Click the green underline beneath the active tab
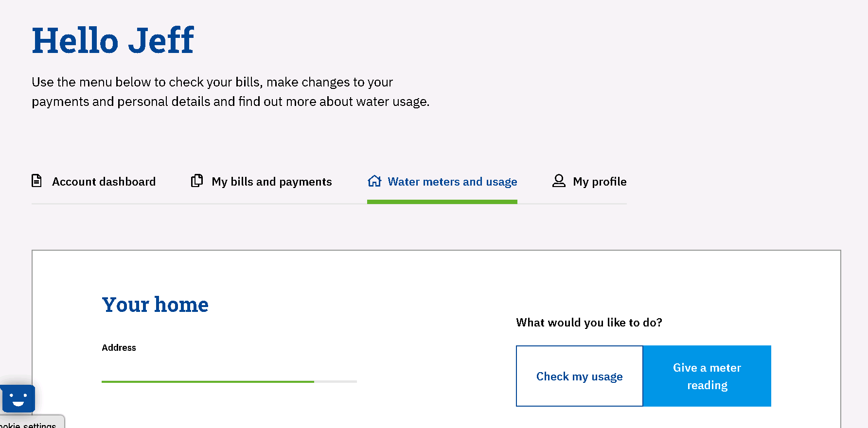868x428 pixels. pyautogui.click(x=442, y=202)
